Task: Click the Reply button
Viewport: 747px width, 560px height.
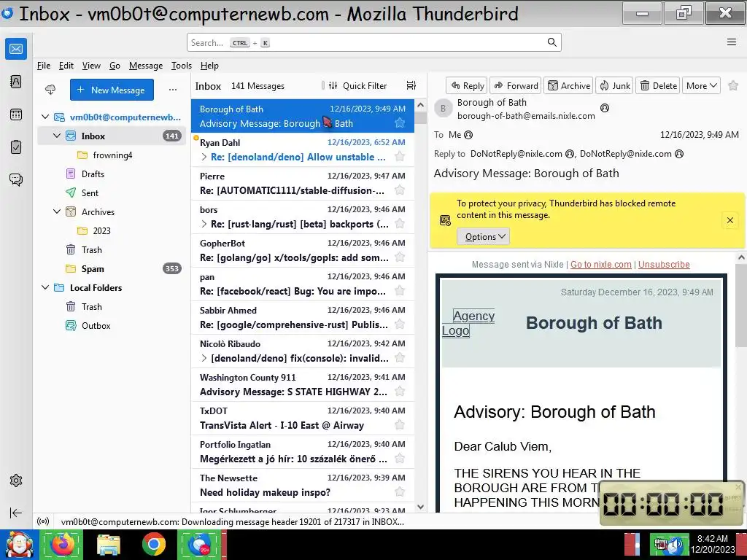Action: point(467,86)
